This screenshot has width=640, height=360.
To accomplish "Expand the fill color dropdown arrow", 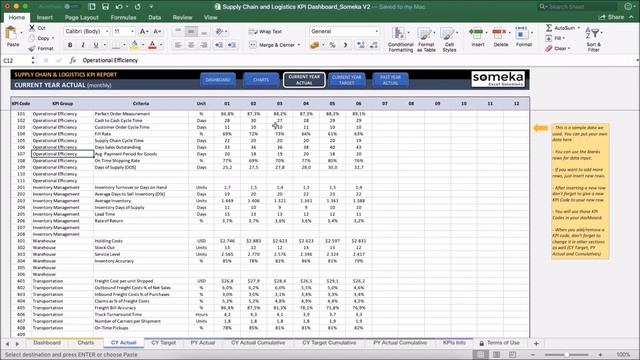I will pyautogui.click(x=143, y=45).
